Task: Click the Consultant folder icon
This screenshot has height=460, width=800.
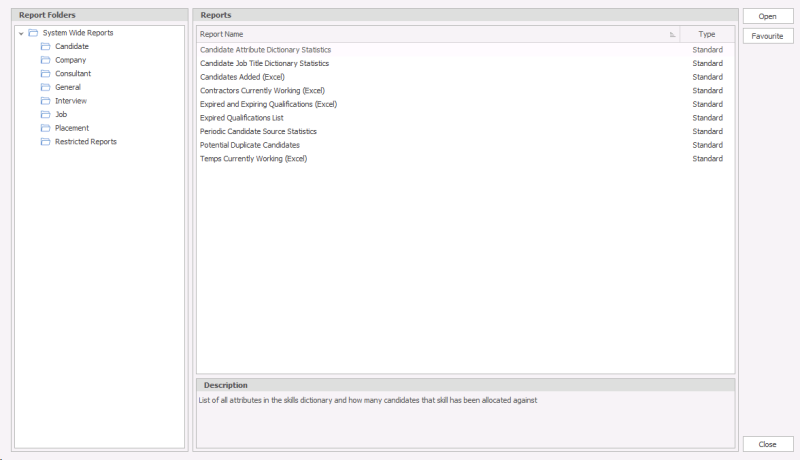Action: coord(45,74)
